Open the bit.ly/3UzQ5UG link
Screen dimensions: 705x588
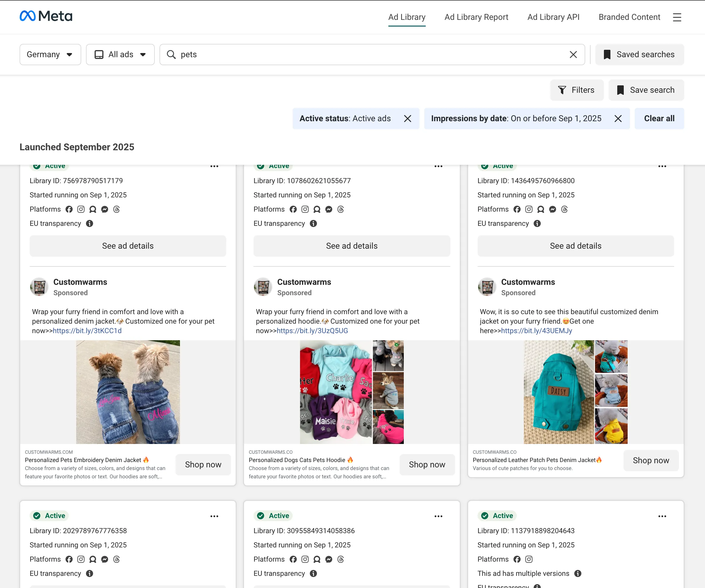(x=312, y=330)
